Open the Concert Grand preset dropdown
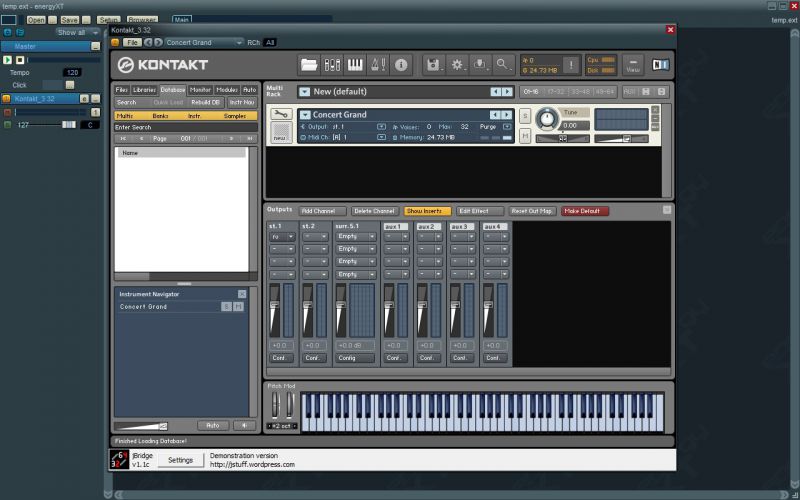The image size is (800, 500). 204,42
